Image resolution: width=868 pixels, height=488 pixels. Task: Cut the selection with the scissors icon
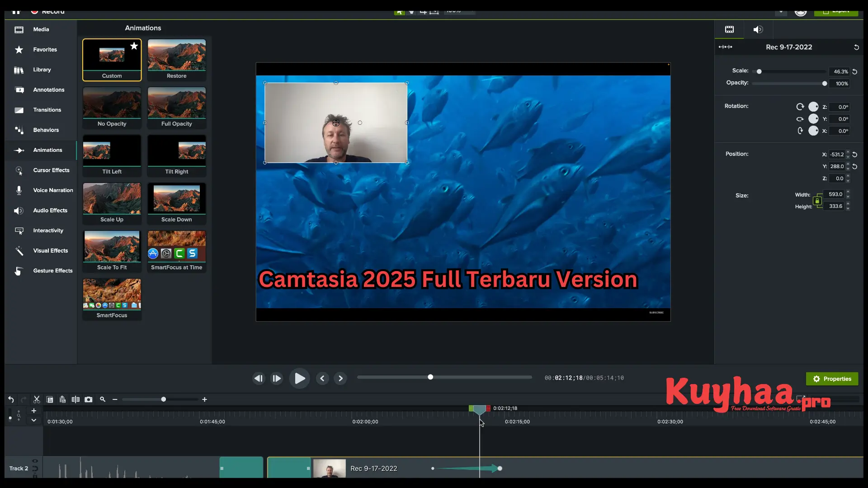[37, 399]
